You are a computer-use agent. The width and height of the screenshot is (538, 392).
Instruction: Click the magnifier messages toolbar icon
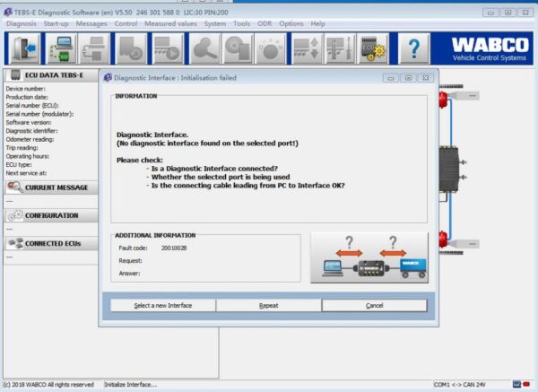pos(204,48)
